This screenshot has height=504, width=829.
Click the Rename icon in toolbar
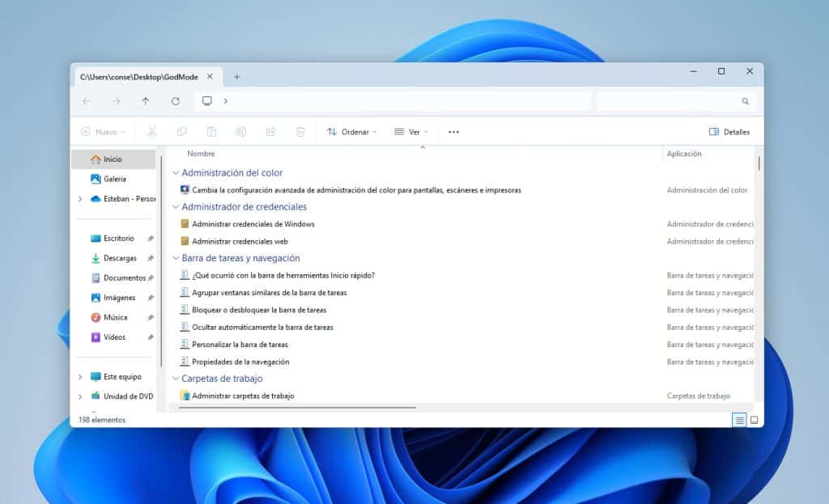pos(240,132)
